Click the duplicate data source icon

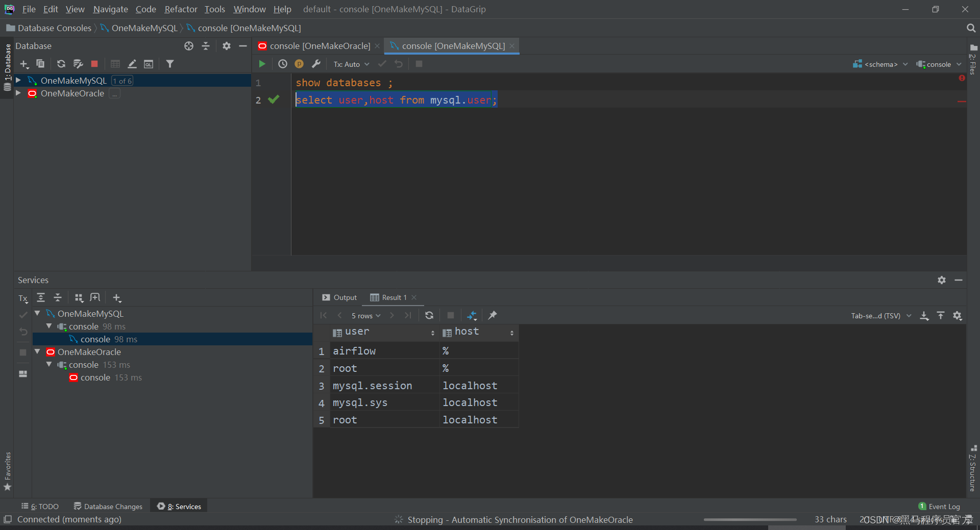(x=40, y=64)
